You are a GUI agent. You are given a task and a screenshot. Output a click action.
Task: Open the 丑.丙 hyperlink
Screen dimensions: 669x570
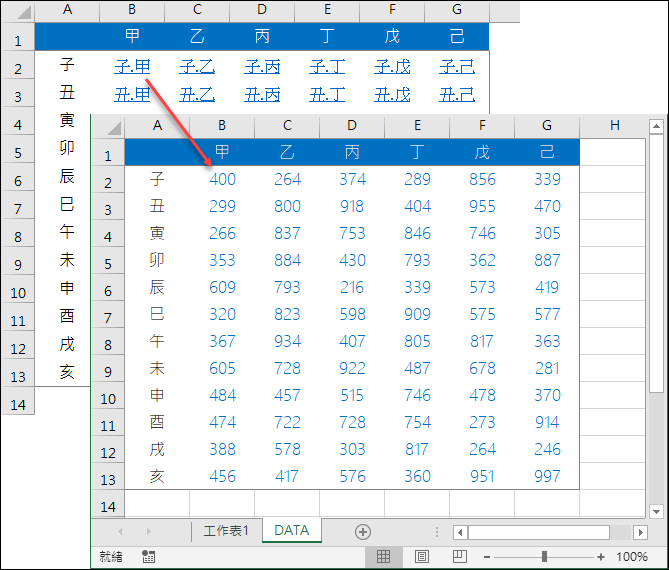pos(262,94)
